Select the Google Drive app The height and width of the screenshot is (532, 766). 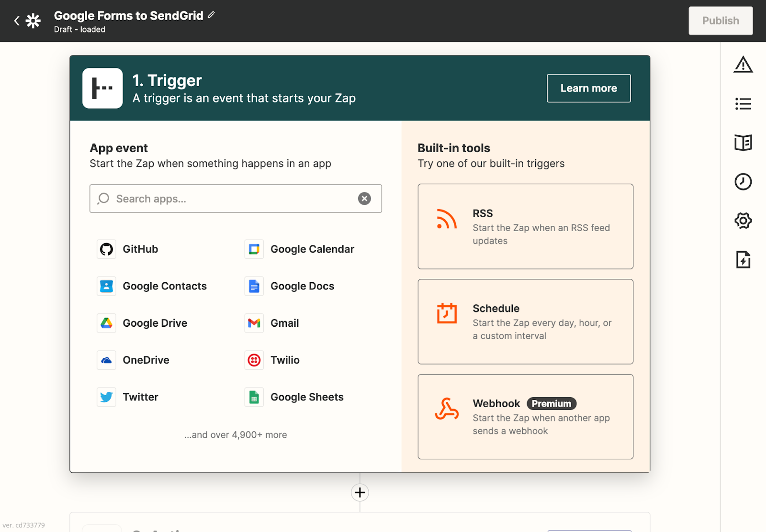[x=142, y=323]
